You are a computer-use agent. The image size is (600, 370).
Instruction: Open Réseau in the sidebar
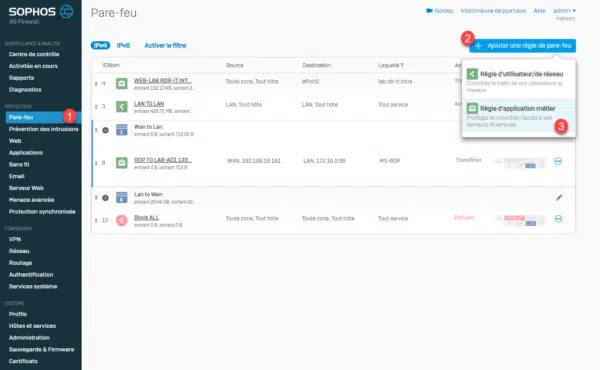[x=19, y=251]
